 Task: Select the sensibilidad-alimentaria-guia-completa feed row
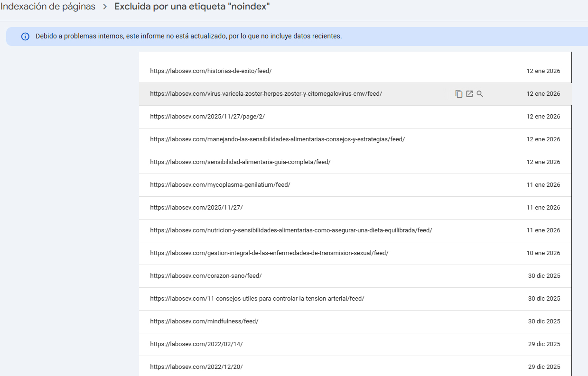click(x=355, y=162)
